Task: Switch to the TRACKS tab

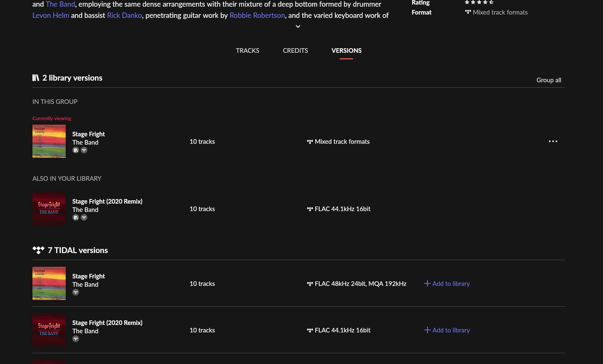Action: [x=247, y=50]
